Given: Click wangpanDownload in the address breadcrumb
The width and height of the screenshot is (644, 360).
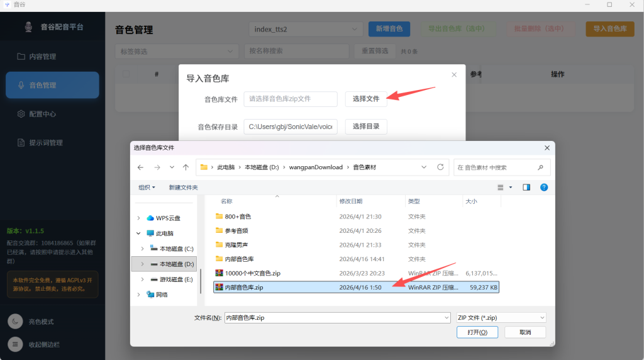Looking at the screenshot, I should (x=316, y=167).
